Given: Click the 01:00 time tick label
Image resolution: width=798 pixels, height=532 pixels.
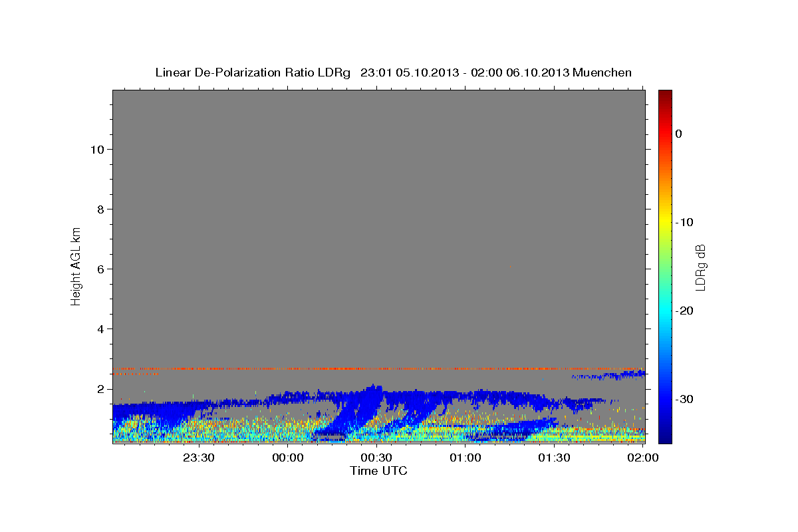Looking at the screenshot, I should (x=465, y=458).
